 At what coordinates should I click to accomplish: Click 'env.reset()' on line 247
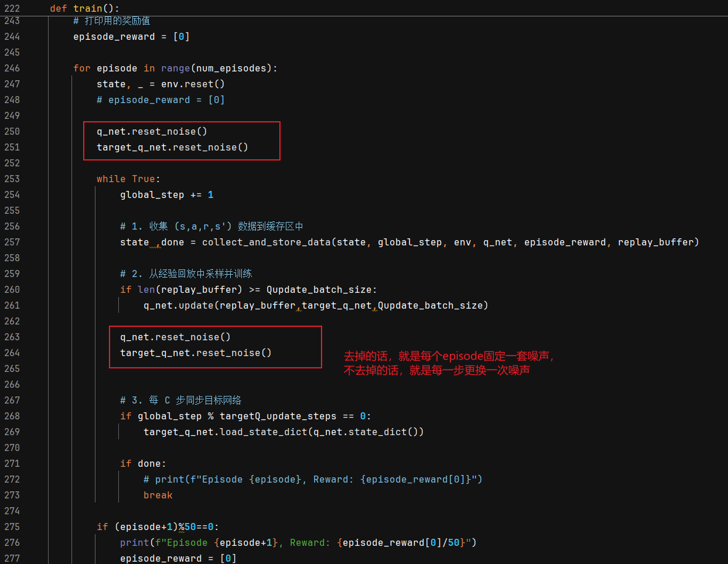tap(193, 84)
